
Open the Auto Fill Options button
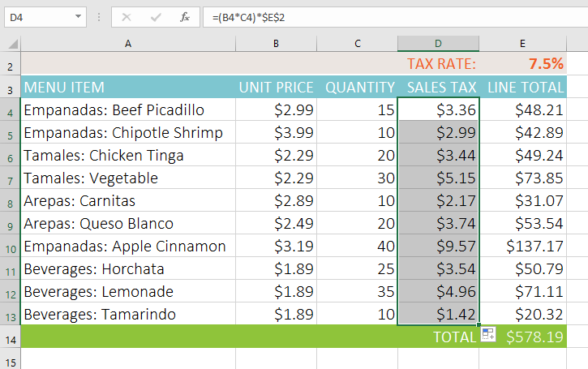(x=487, y=335)
